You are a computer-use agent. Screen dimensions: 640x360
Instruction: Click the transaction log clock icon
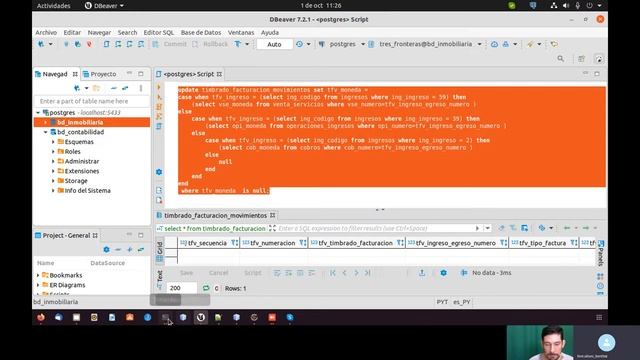[300, 44]
